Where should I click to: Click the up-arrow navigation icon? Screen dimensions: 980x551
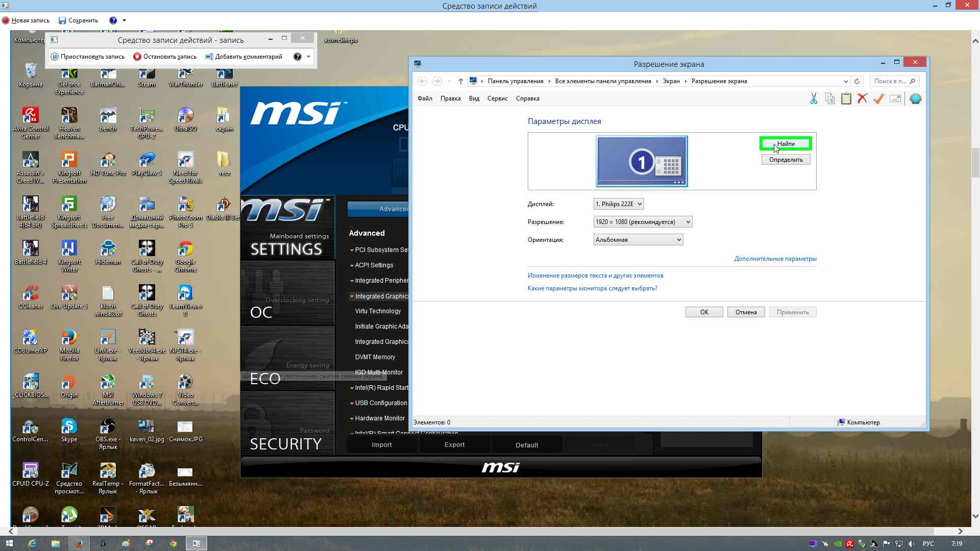coord(460,81)
